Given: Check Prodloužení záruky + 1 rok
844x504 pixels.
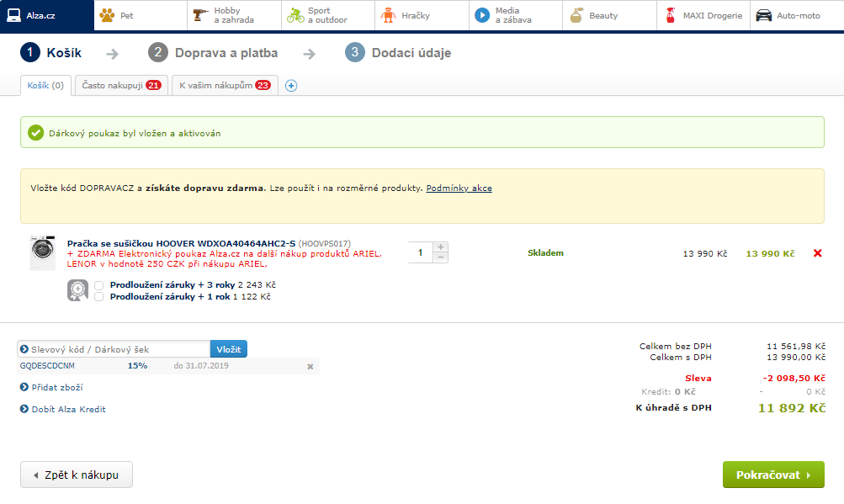Looking at the screenshot, I should [99, 297].
